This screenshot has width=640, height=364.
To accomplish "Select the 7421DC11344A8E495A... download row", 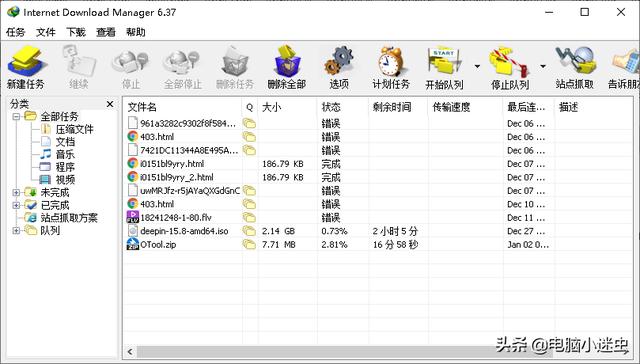I will pyautogui.click(x=378, y=150).
